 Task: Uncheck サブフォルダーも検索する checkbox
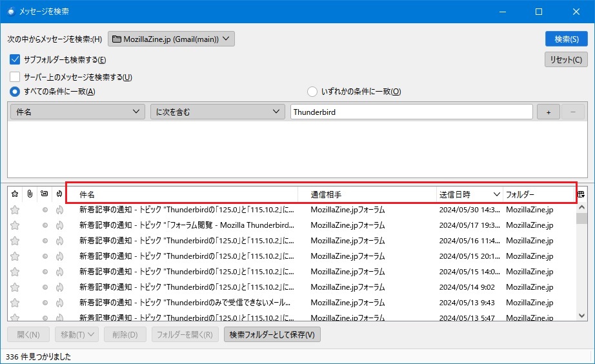15,59
